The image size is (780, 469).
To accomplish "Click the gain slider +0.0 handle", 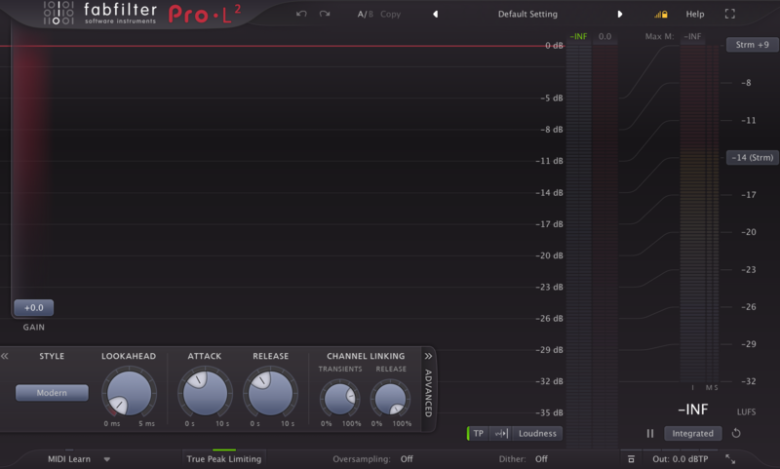I will pyautogui.click(x=34, y=307).
